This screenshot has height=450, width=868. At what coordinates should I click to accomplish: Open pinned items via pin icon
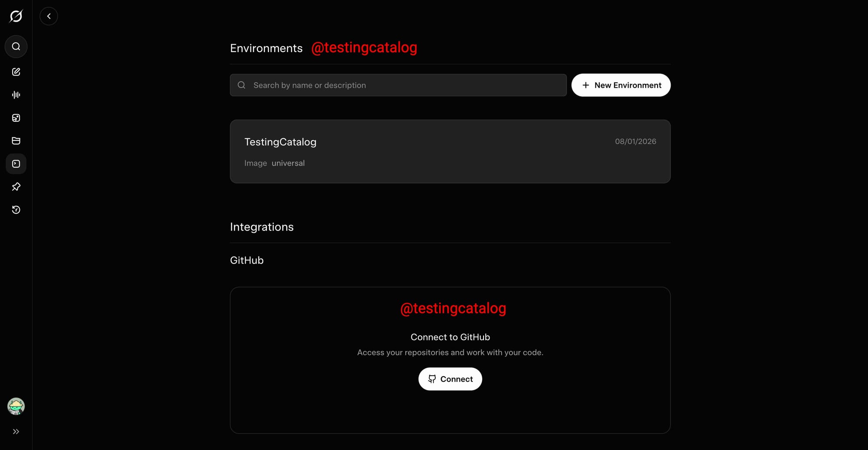pos(16,187)
